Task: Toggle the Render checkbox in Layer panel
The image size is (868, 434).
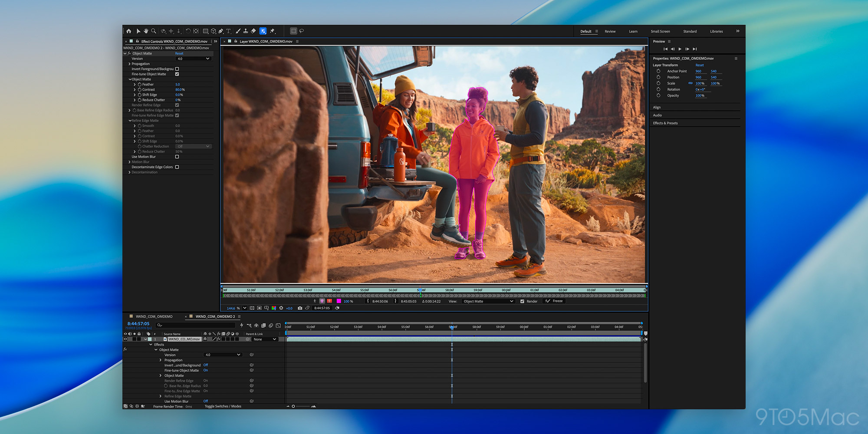Action: pos(522,301)
